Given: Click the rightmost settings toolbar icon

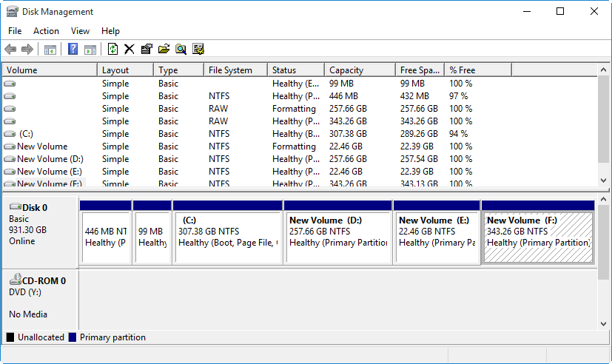Looking at the screenshot, I should click(198, 50).
